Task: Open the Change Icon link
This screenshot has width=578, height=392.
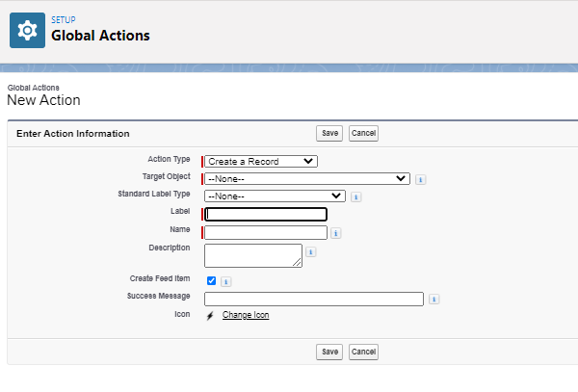Action: pos(246,315)
